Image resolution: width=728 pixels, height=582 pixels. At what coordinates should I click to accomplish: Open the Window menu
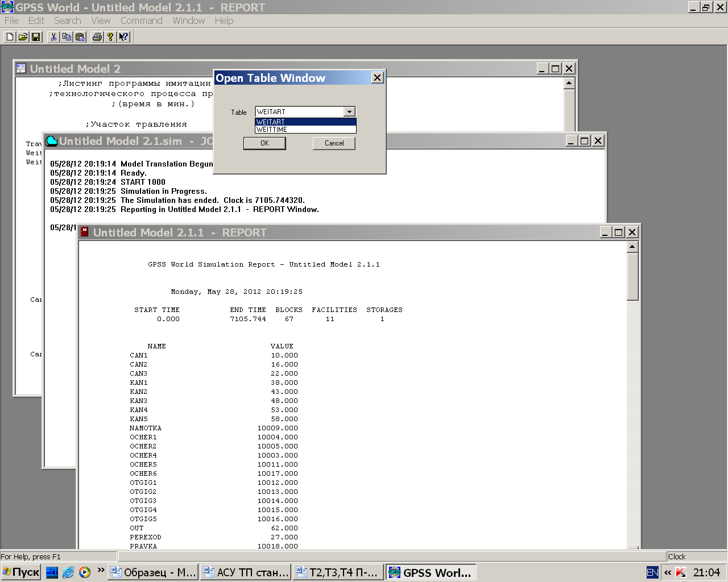click(188, 20)
